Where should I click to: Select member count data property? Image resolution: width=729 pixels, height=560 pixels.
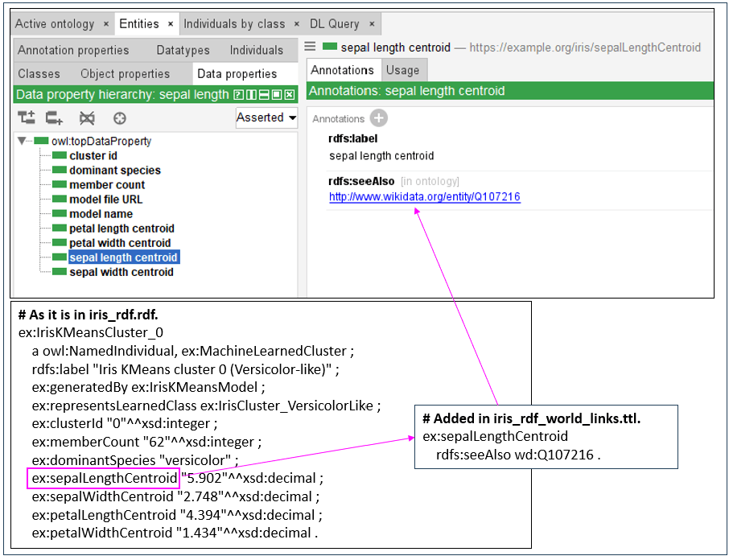click(107, 184)
